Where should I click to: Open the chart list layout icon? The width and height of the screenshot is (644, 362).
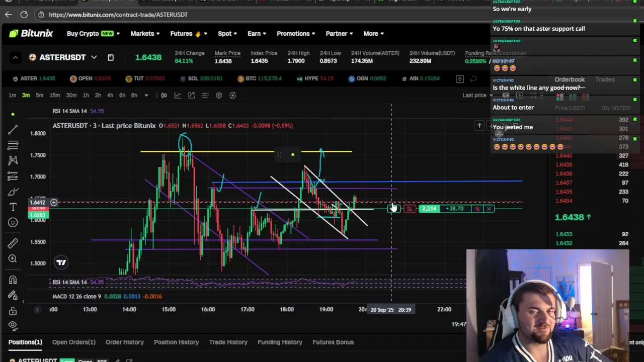pos(205,95)
